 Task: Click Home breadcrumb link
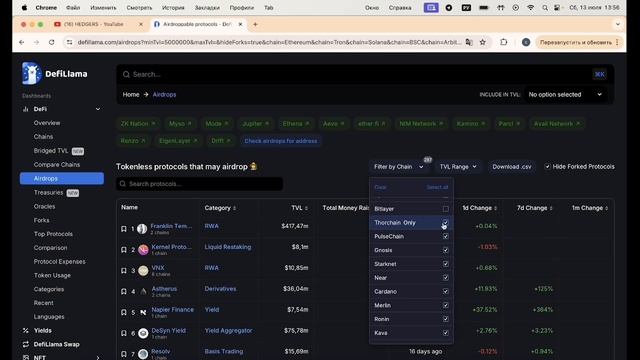click(x=131, y=94)
